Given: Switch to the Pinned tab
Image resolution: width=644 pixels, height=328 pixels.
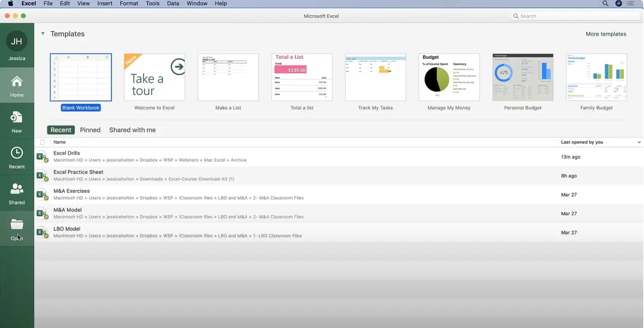Looking at the screenshot, I should click(90, 130).
